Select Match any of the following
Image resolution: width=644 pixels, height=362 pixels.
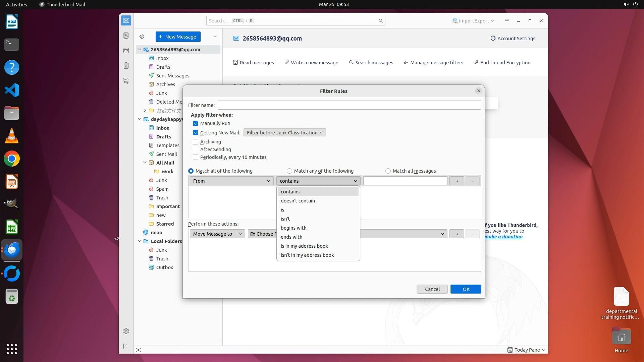(x=289, y=171)
